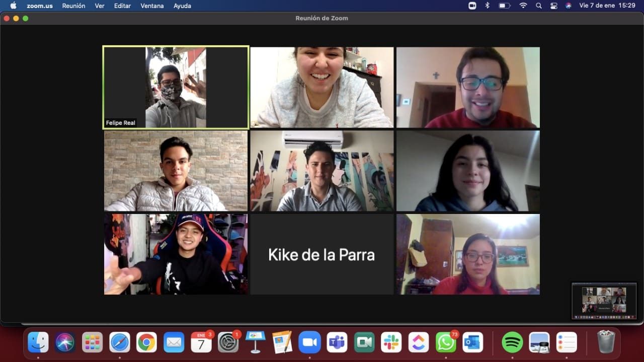Open the Trash in the Dock
644x362 pixels.
(x=606, y=342)
